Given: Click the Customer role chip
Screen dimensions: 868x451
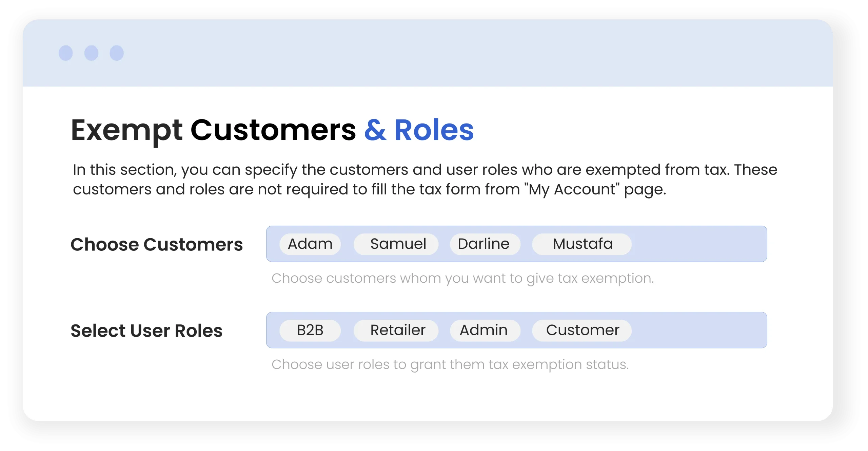Looking at the screenshot, I should pos(581,330).
